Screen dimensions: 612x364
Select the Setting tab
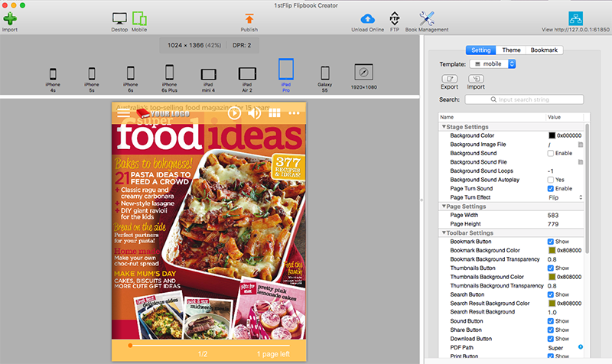[x=481, y=50]
